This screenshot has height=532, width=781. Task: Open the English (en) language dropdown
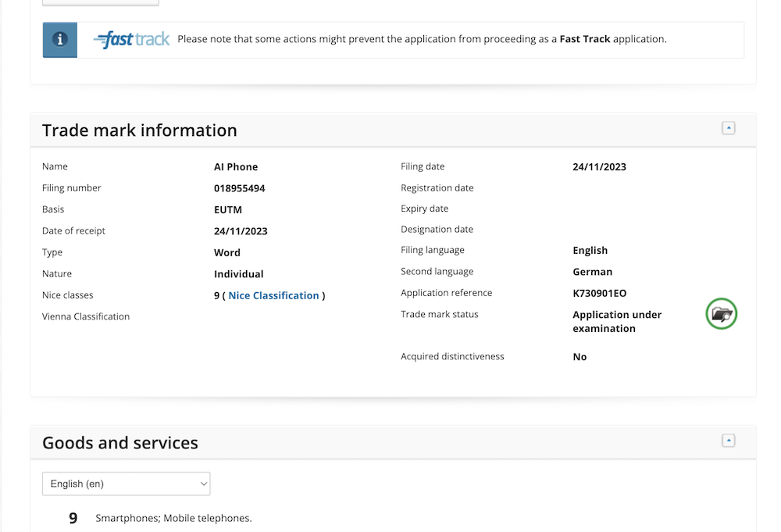click(x=126, y=484)
